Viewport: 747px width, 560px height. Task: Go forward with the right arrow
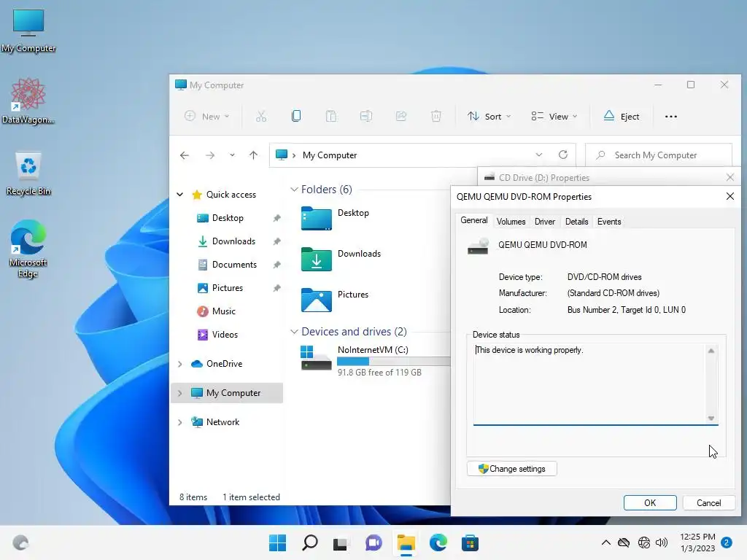[210, 155]
